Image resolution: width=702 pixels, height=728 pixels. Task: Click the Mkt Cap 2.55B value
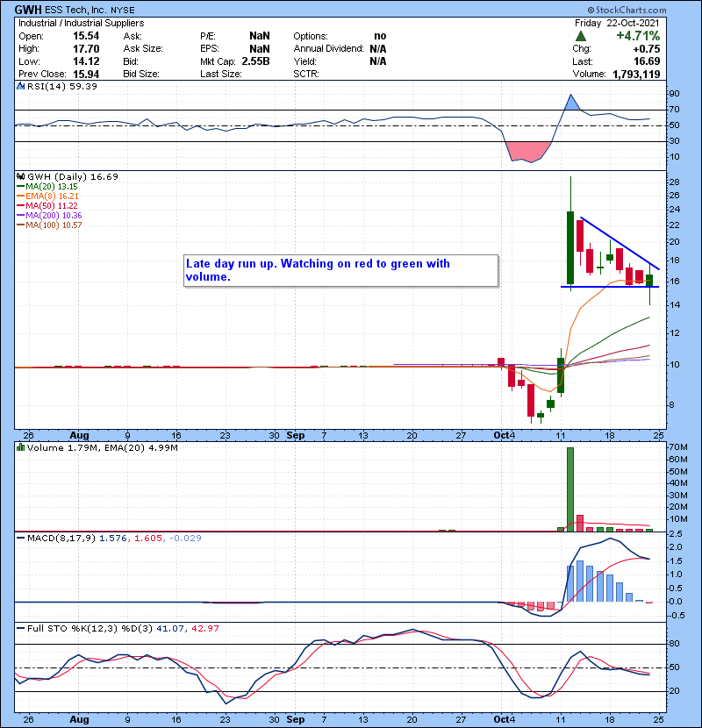pos(255,61)
